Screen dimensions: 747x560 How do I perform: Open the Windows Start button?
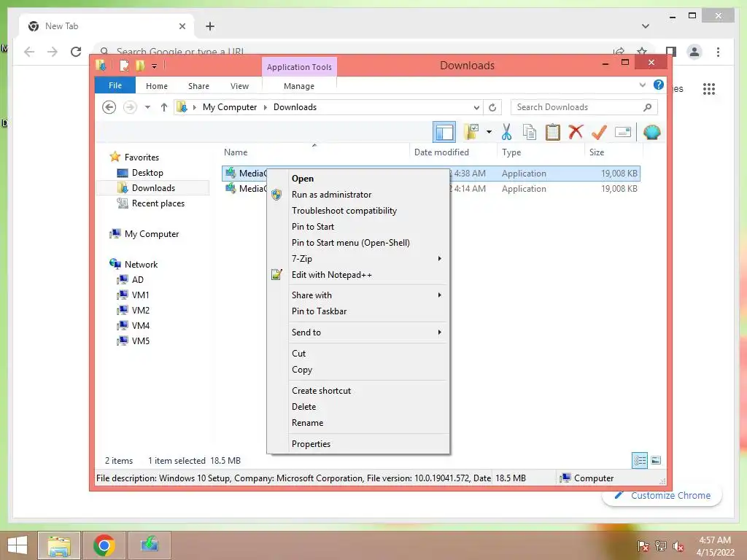[18, 545]
